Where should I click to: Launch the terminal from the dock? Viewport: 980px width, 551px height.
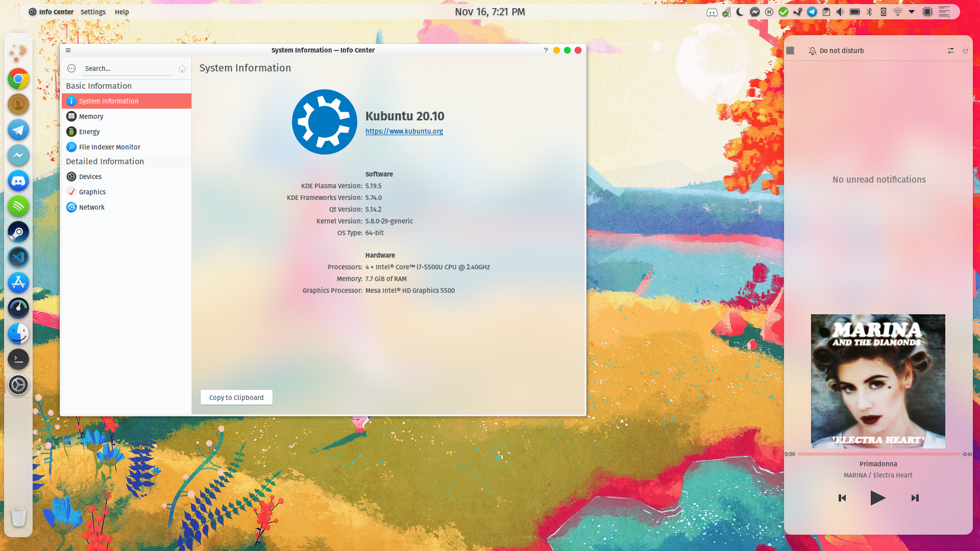coord(18,359)
